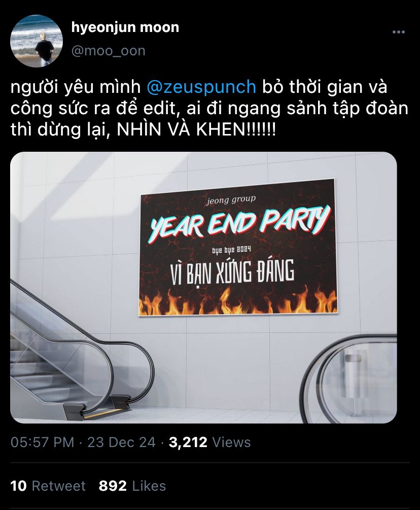Click the flames at poster bottom
The image size is (420, 510).
pyautogui.click(x=238, y=301)
